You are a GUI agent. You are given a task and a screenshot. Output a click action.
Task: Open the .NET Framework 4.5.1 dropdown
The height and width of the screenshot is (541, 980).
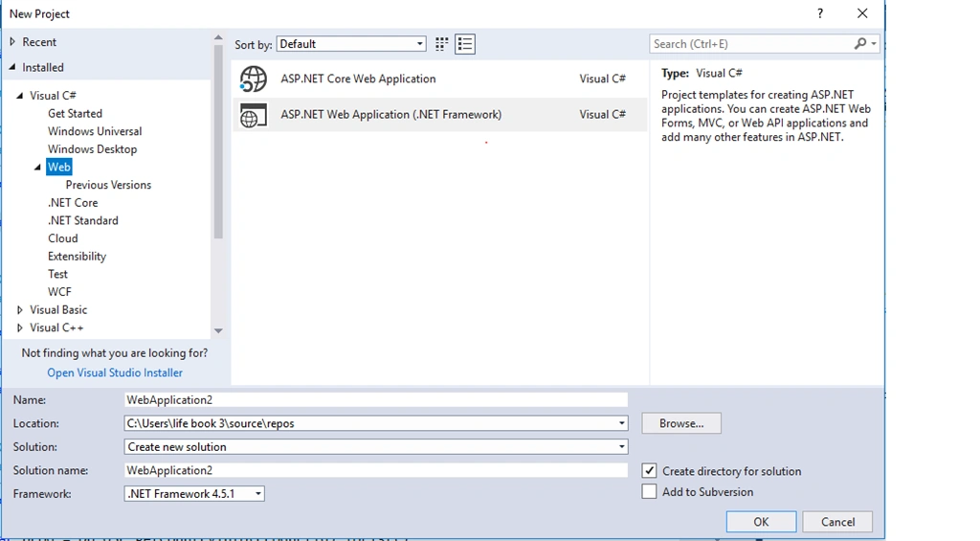(x=194, y=493)
